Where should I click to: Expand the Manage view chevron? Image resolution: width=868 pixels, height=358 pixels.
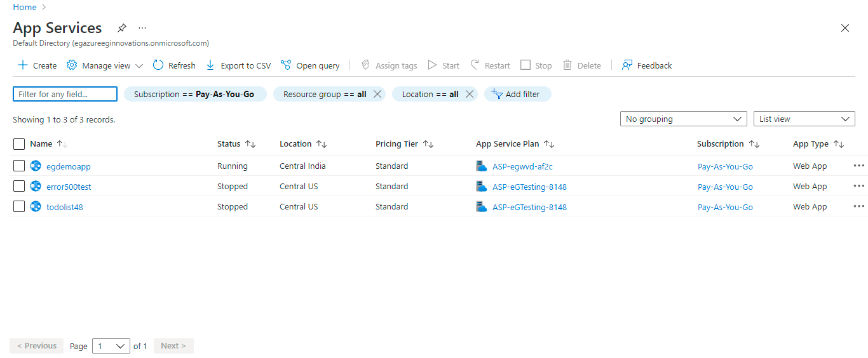[x=139, y=65]
